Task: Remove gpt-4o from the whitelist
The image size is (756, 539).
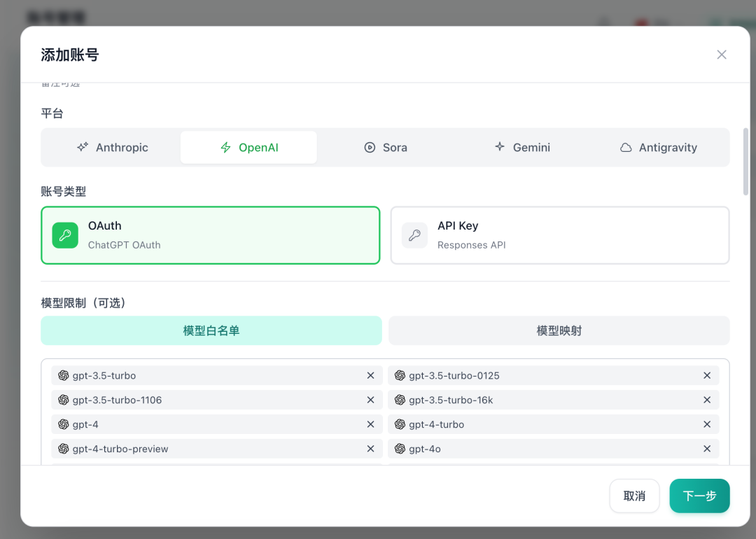Action: (707, 449)
